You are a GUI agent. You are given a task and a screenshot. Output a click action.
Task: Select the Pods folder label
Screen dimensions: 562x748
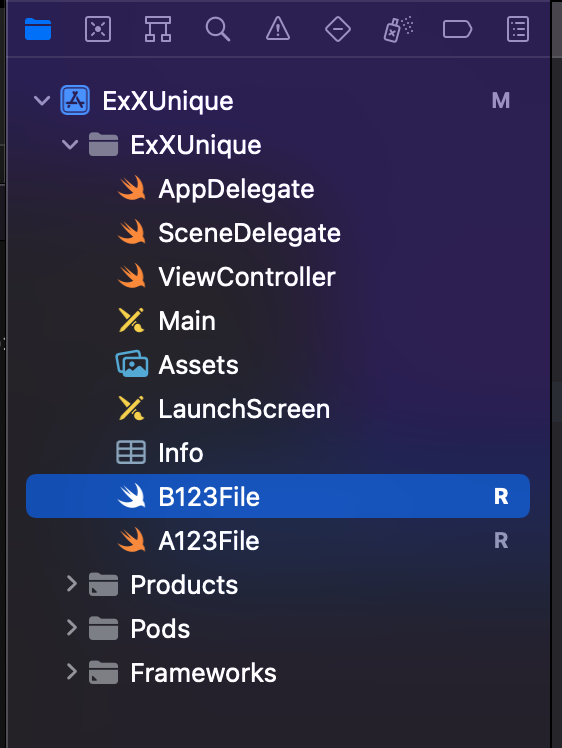[160, 629]
